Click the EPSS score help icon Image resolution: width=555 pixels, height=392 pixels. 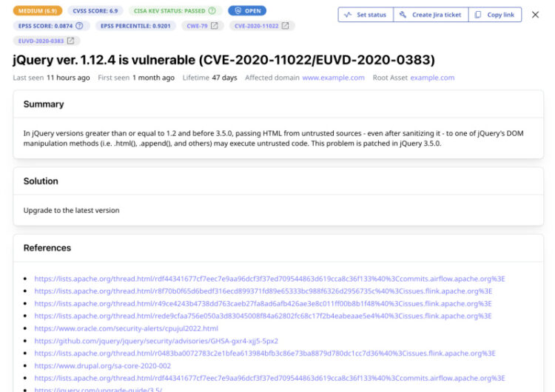click(80, 26)
